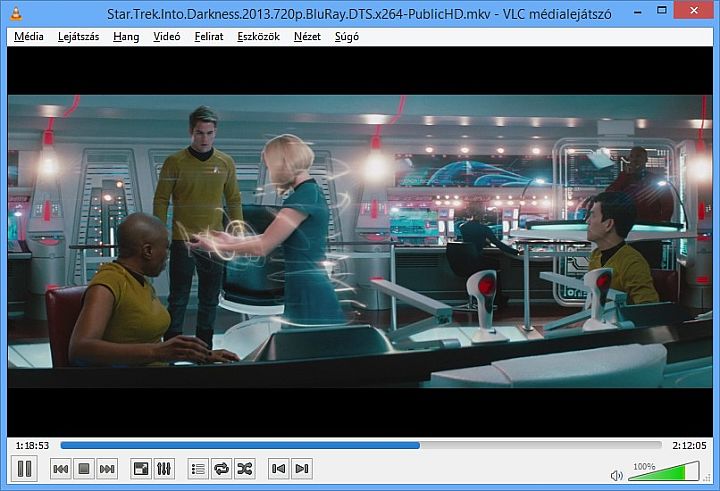Set volume on the green volume slider
720x491 pixels.
(x=664, y=472)
